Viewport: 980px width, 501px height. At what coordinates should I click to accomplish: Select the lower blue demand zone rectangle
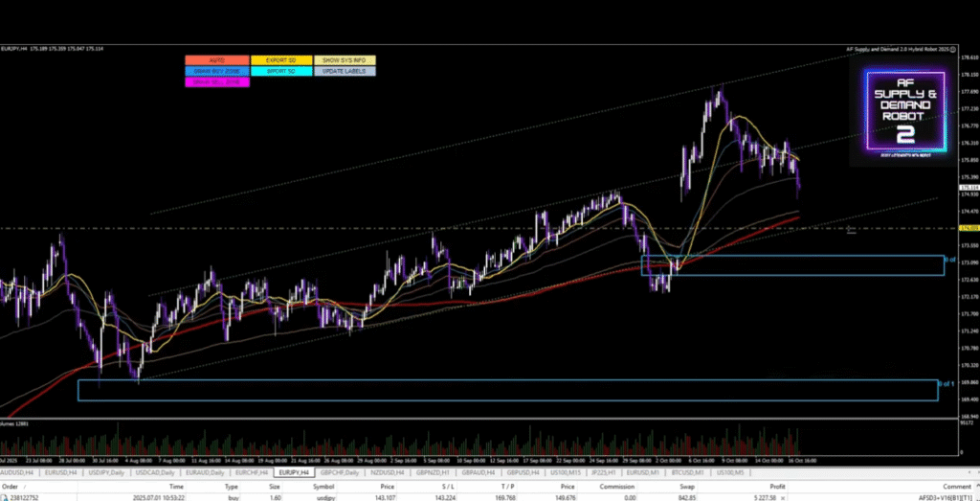[x=507, y=390]
